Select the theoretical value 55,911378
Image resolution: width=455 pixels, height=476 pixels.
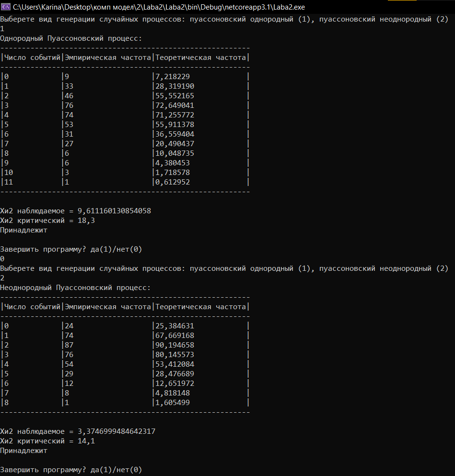[175, 125]
